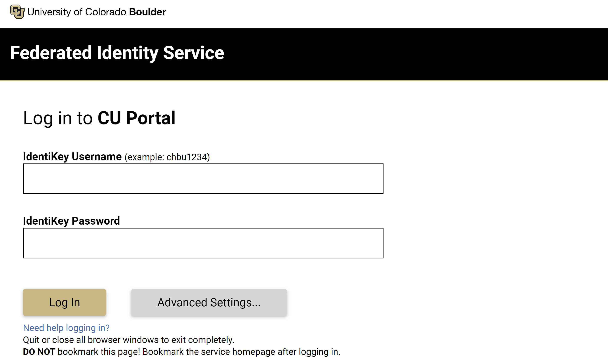Screen dimensions: 608x364
Task: Click the IdentiKey Username label
Action: [x=72, y=157]
